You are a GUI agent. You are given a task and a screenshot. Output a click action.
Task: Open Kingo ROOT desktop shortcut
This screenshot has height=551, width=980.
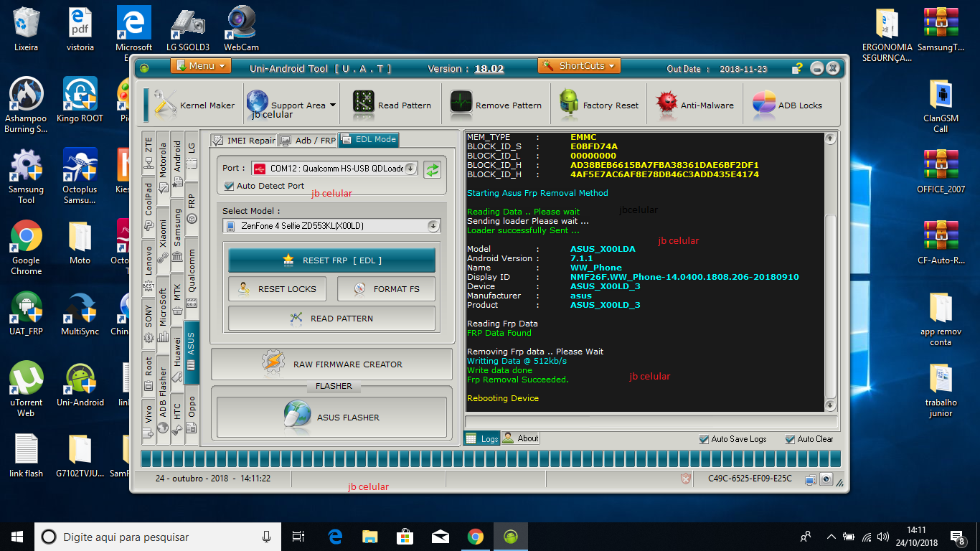coord(80,100)
